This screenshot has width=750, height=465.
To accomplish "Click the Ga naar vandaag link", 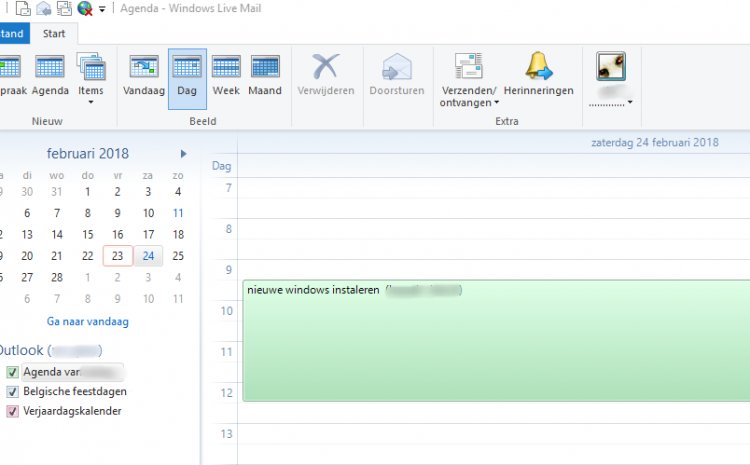I will (x=88, y=322).
